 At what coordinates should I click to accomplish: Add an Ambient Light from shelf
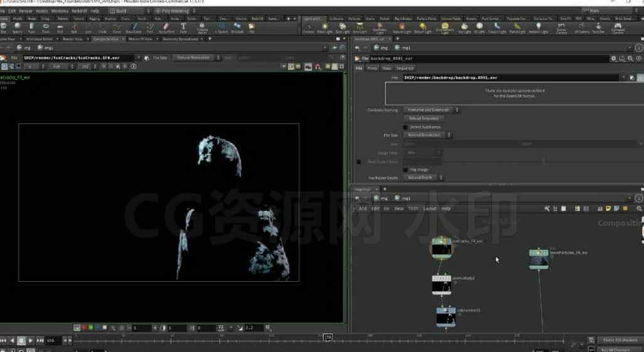(x=539, y=28)
